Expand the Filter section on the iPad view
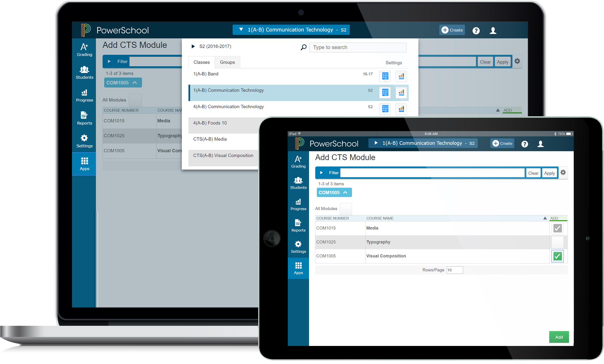Screen dimensions: 604x364 [322, 172]
